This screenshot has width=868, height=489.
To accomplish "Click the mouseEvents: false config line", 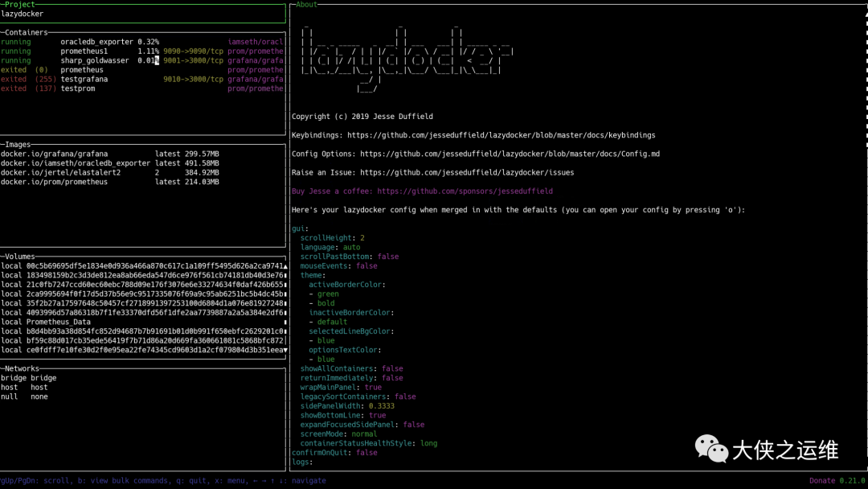I will tap(339, 266).
